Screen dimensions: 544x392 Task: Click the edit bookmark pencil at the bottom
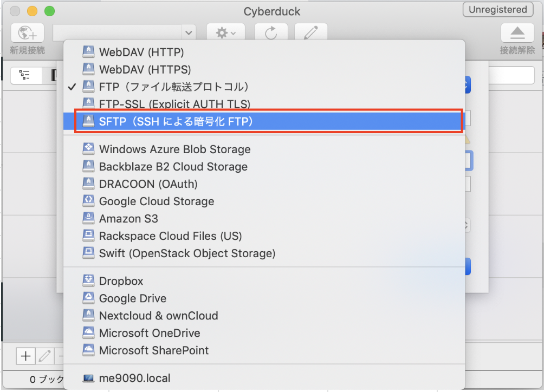(x=44, y=356)
